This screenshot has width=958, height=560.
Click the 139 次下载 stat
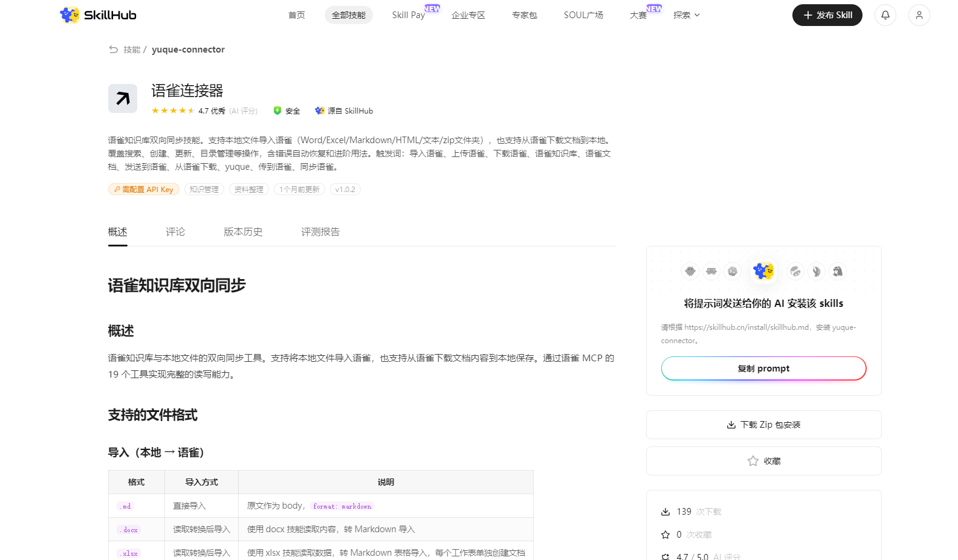(691, 512)
